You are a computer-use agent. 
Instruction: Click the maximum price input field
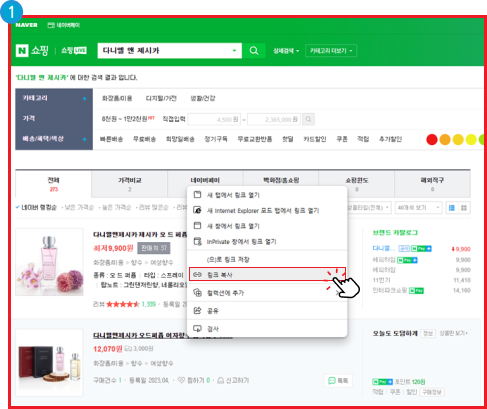[274, 119]
